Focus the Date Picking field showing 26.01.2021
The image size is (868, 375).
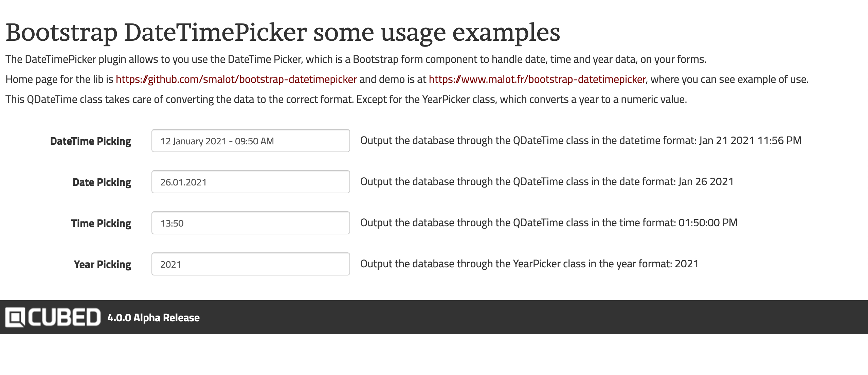click(x=250, y=182)
